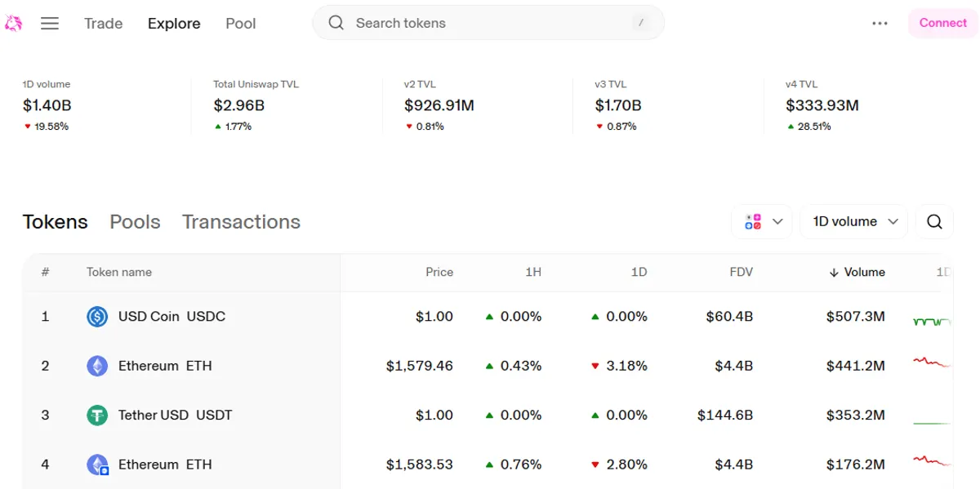Expand the network filter dropdown
The width and height of the screenshot is (980, 489).
pyautogui.click(x=762, y=221)
